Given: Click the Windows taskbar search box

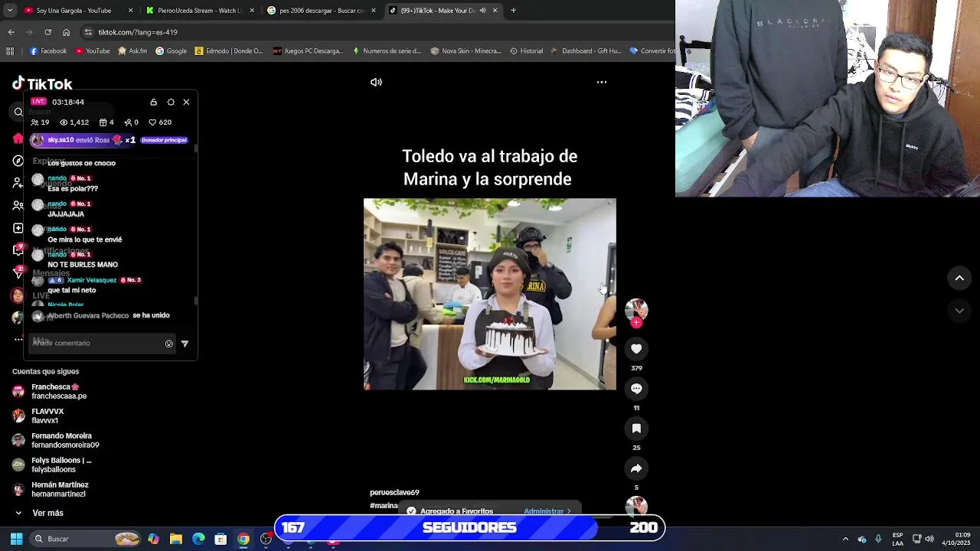Looking at the screenshot, I should click(x=87, y=539).
